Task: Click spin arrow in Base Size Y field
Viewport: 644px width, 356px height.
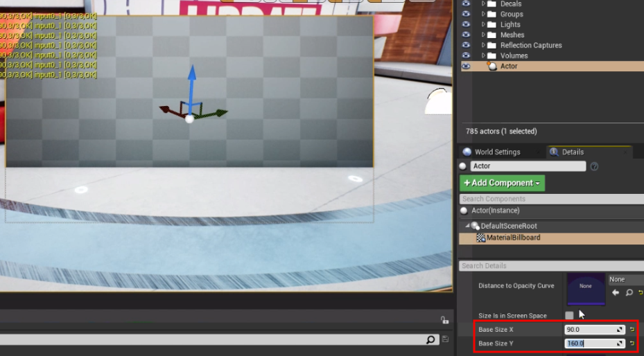Action: pos(619,344)
